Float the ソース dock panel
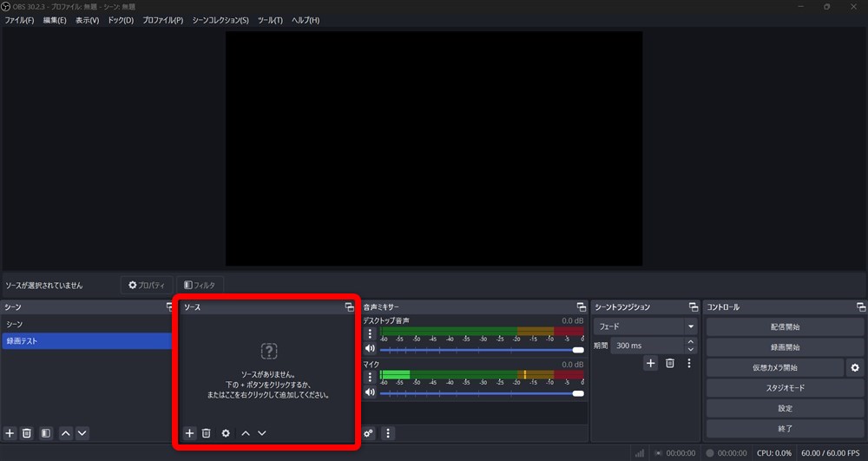This screenshot has height=461, width=868. point(349,306)
